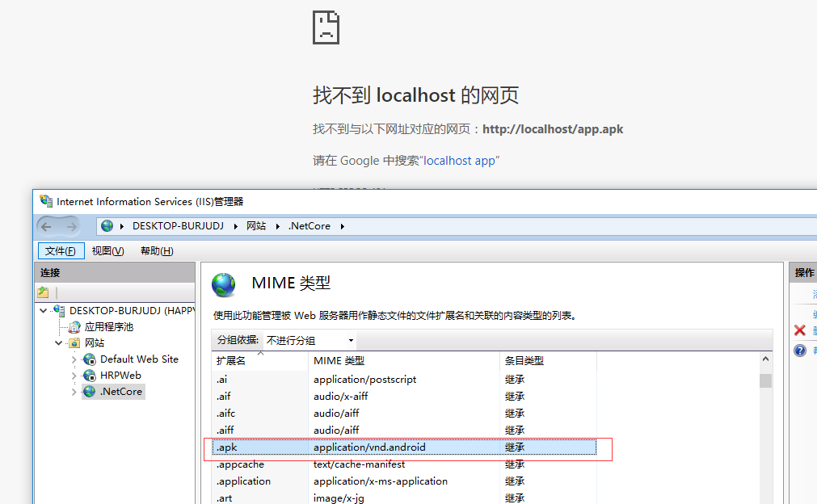This screenshot has width=817, height=504.
Task: Click the MIME list scrollbar thumb
Action: (765, 380)
